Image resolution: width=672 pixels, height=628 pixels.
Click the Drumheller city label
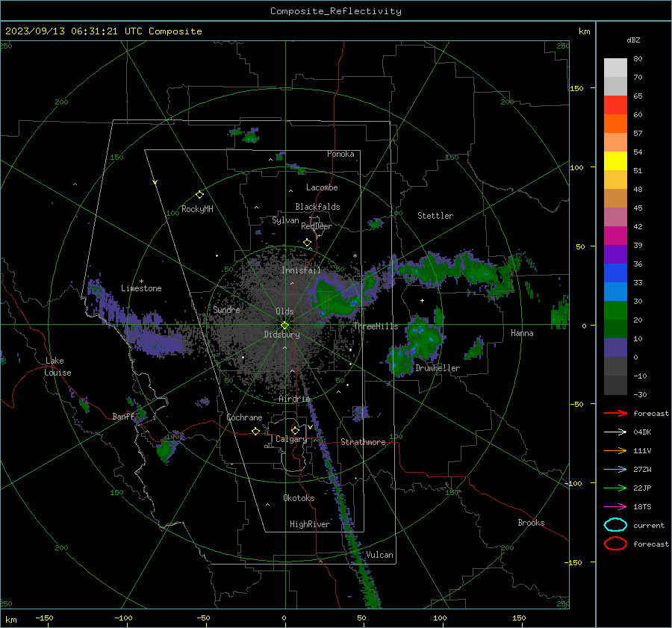tap(438, 368)
